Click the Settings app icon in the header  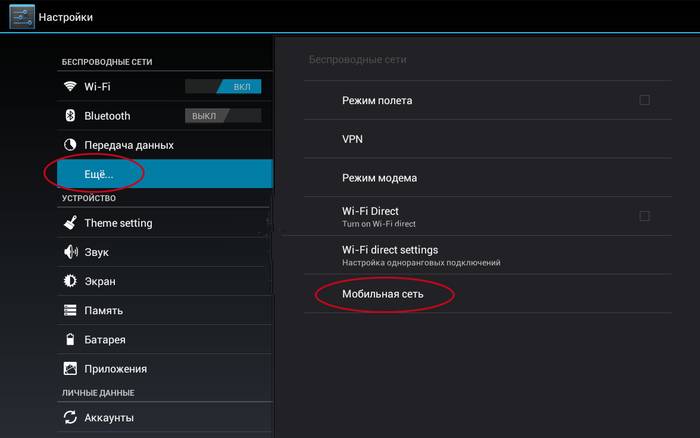point(18,17)
